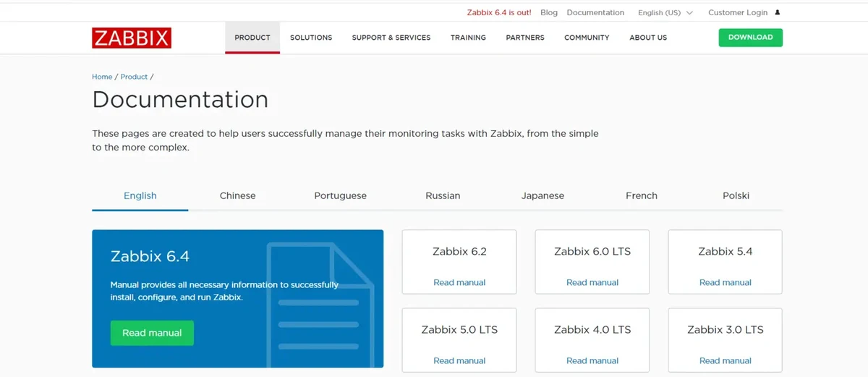868x377 pixels.
Task: Open the About Us menu
Action: 648,38
